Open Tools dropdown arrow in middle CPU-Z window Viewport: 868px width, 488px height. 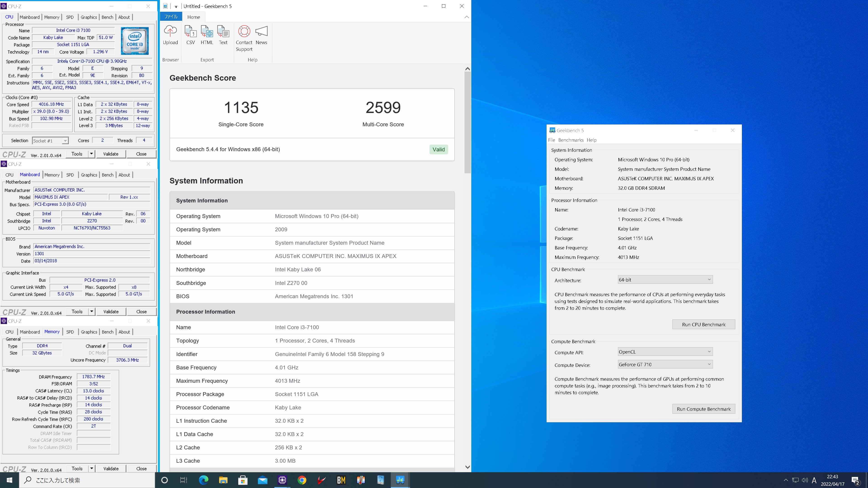92,312
